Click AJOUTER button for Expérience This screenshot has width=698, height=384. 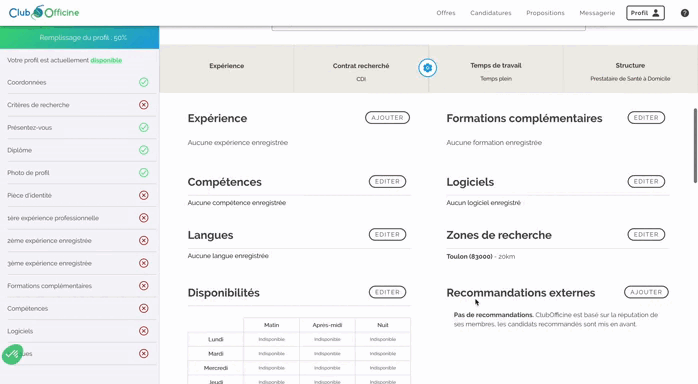pyautogui.click(x=387, y=118)
